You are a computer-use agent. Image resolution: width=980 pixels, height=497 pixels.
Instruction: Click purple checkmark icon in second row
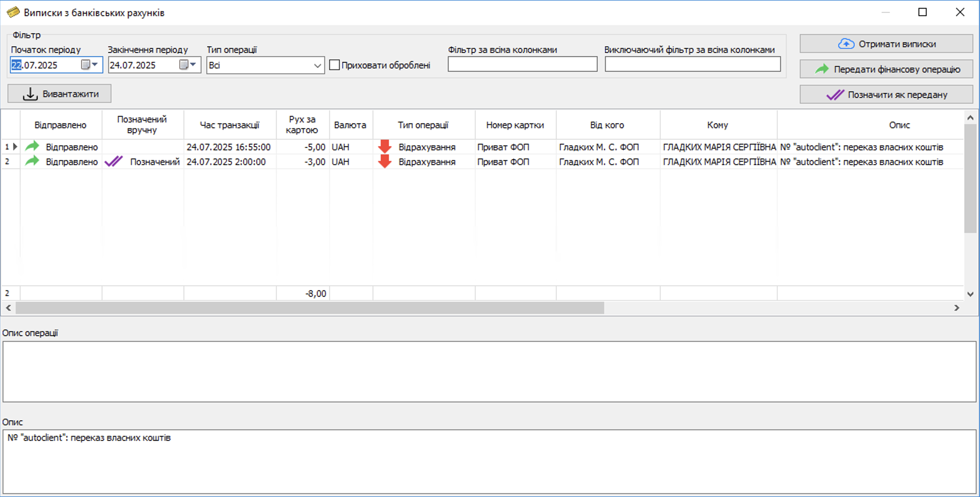coord(113,162)
